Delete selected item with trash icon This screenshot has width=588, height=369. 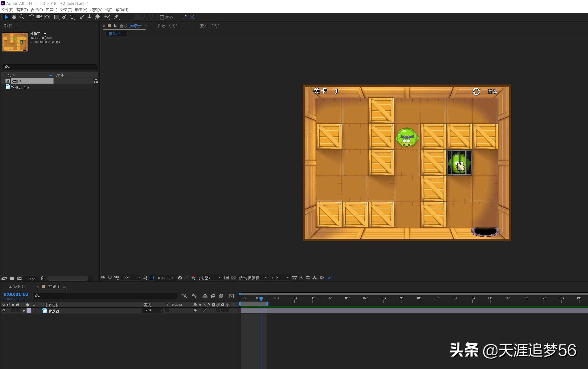tap(42, 278)
